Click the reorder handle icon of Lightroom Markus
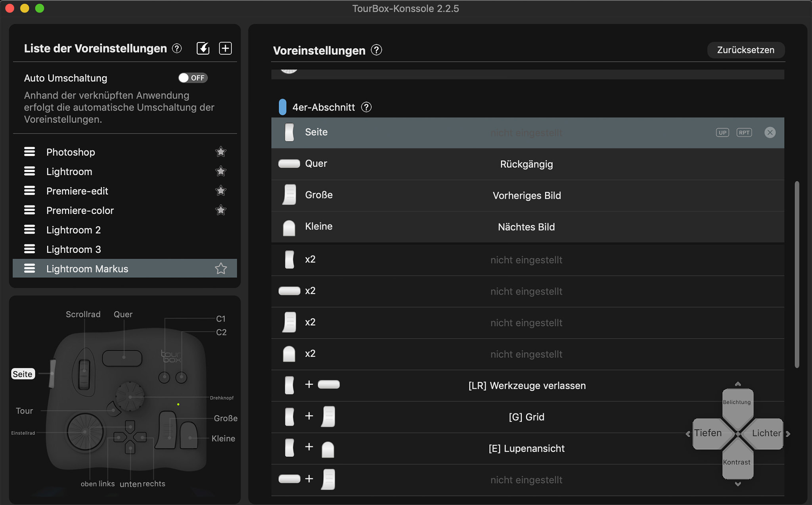812x505 pixels. click(x=29, y=268)
